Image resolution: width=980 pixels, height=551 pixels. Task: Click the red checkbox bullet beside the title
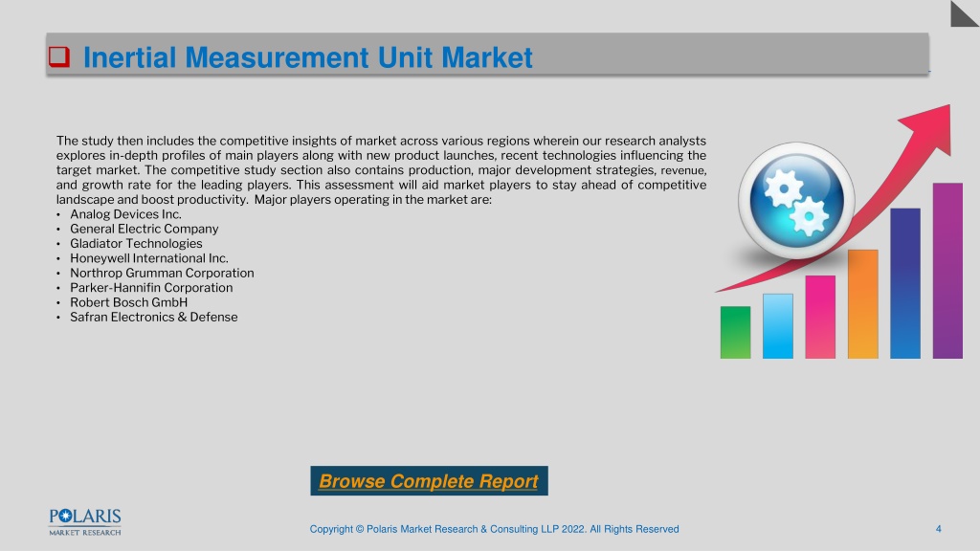tap(59, 56)
